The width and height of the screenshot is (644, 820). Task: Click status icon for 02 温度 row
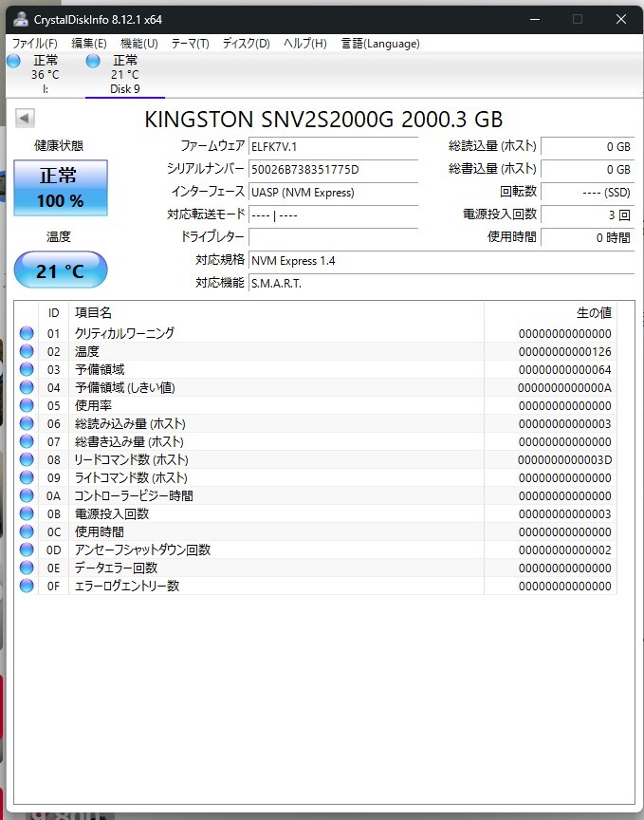click(x=27, y=351)
